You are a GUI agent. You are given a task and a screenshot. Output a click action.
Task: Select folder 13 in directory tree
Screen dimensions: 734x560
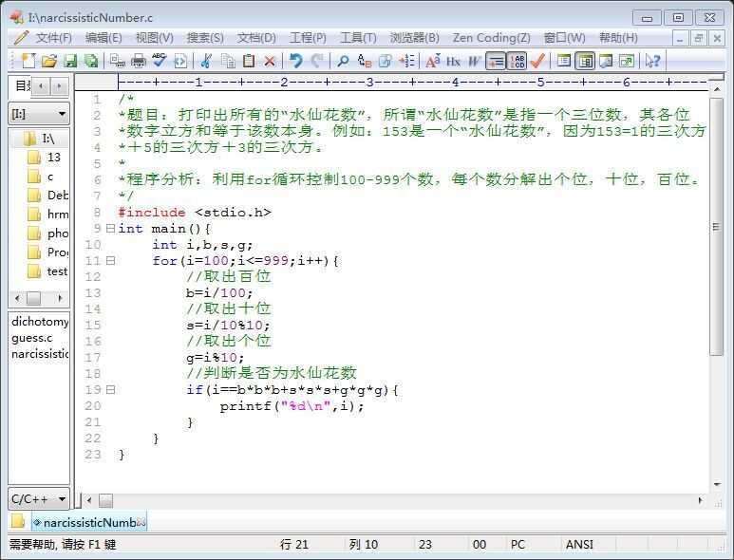point(44,158)
